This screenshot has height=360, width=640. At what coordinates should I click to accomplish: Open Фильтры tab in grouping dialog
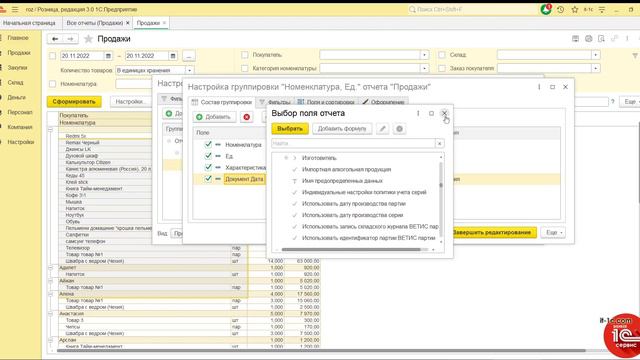(275, 102)
